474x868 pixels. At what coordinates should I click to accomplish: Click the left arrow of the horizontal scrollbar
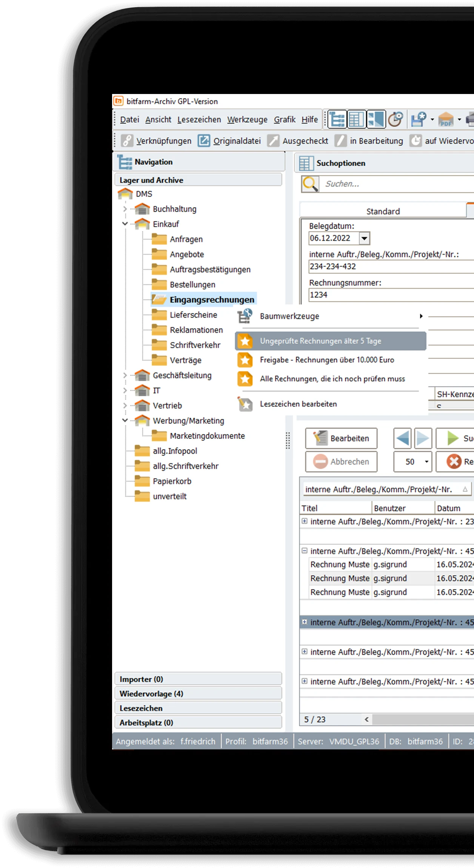366,720
